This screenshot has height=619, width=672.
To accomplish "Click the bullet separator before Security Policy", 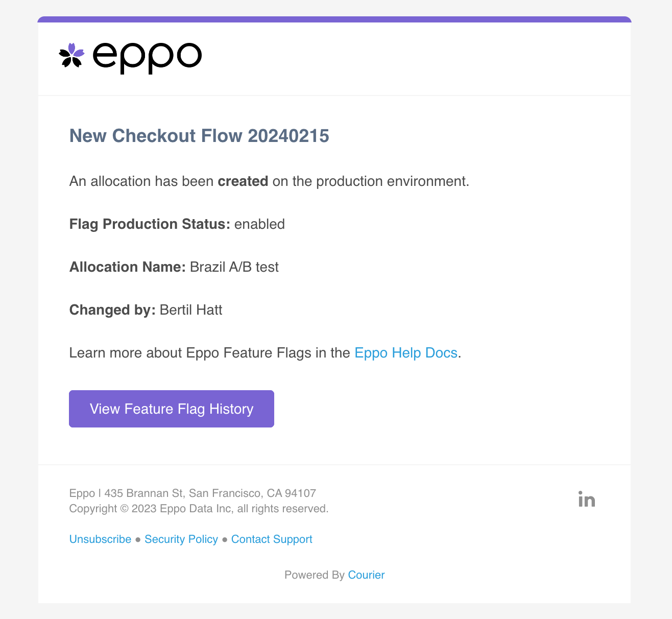I will pyautogui.click(x=137, y=540).
